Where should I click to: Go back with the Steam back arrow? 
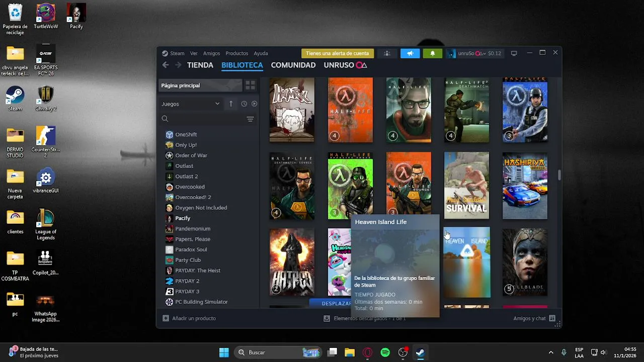pos(166,65)
